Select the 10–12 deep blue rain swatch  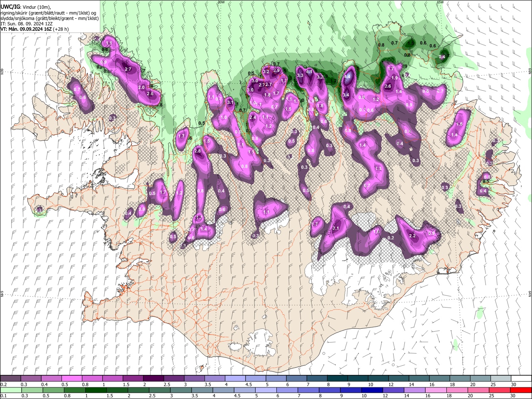pyautogui.click(x=372, y=390)
